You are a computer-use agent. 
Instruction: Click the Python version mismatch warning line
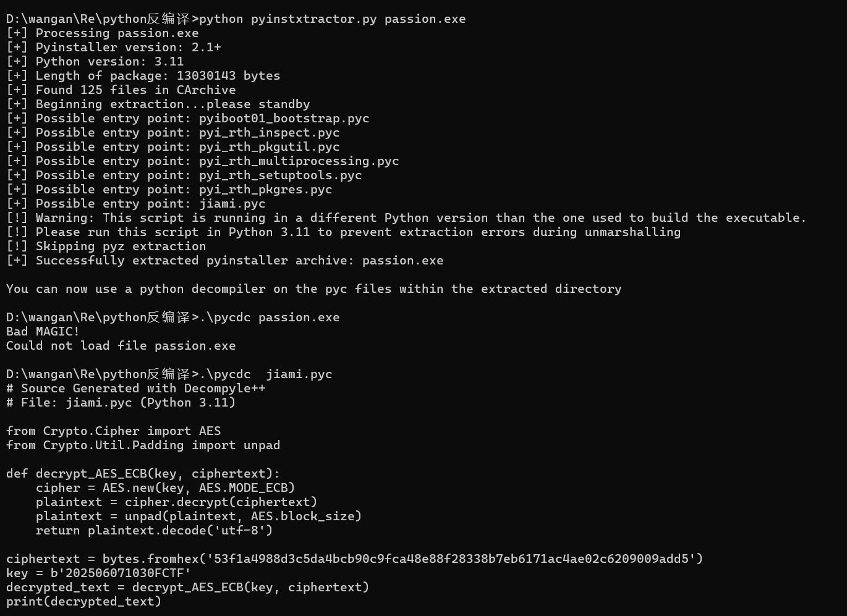406,217
